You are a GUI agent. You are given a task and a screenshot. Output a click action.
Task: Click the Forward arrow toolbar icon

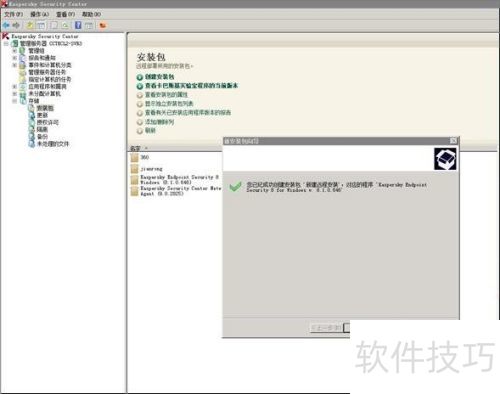tap(16, 25)
